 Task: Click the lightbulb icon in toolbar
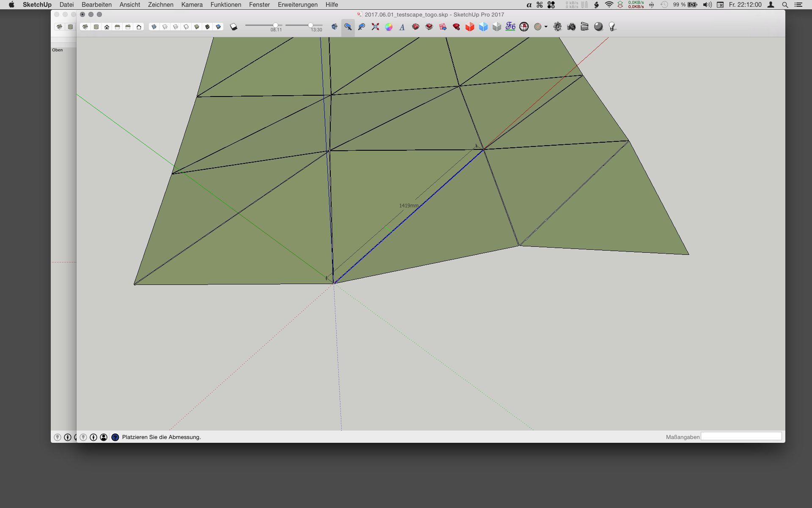612,27
